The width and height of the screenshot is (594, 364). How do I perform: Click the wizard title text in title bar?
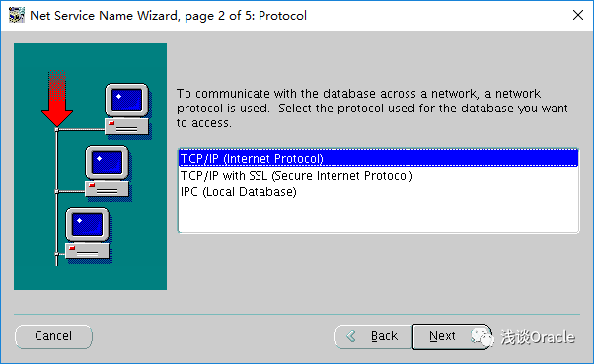tap(168, 16)
